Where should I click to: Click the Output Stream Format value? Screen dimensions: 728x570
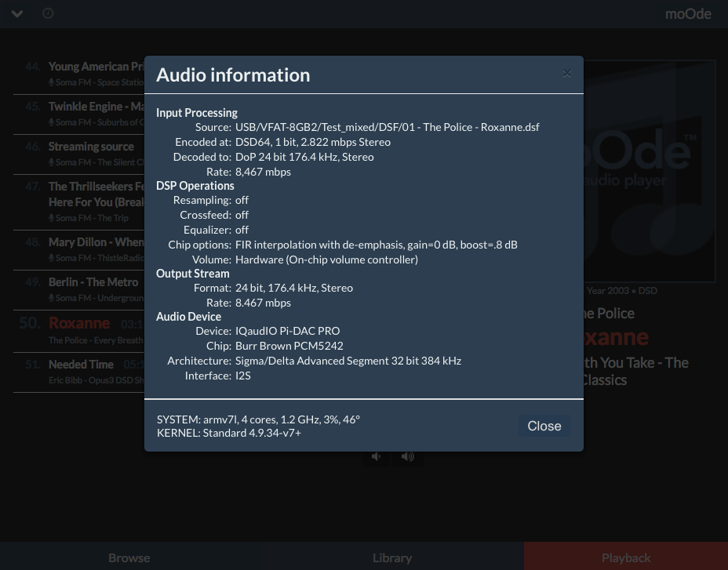[294, 288]
